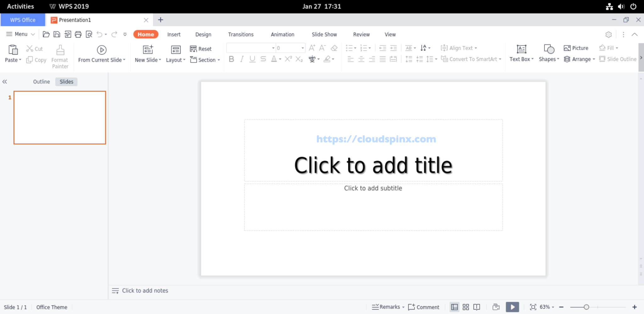Expand the font size dropdown
644x314 pixels.
(302, 48)
